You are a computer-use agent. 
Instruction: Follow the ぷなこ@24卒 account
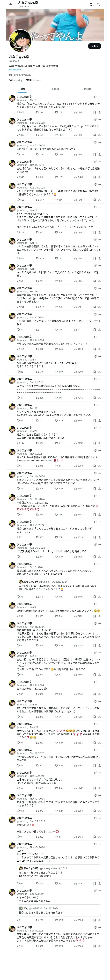click(95, 46)
